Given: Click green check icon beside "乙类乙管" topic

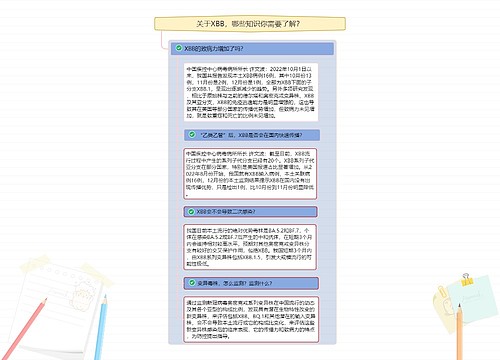Looking at the screenshot, I should point(192,135).
